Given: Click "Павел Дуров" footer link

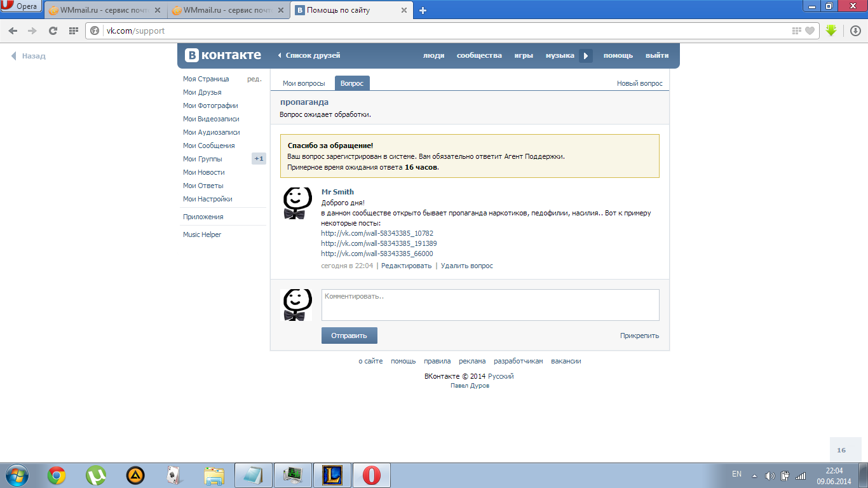Looking at the screenshot, I should click(x=470, y=386).
